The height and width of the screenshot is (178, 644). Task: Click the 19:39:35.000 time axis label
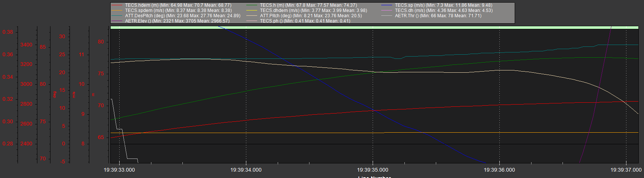coord(373,170)
